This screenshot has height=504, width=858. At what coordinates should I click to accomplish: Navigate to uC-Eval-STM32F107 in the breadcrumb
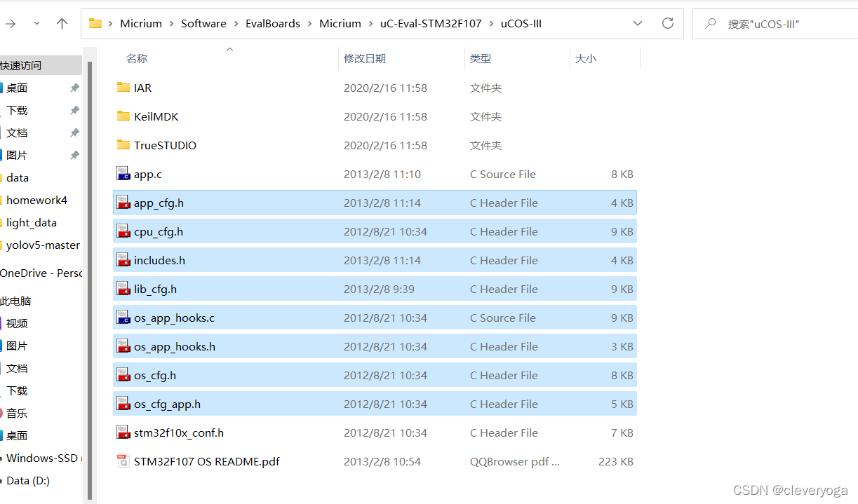click(431, 23)
